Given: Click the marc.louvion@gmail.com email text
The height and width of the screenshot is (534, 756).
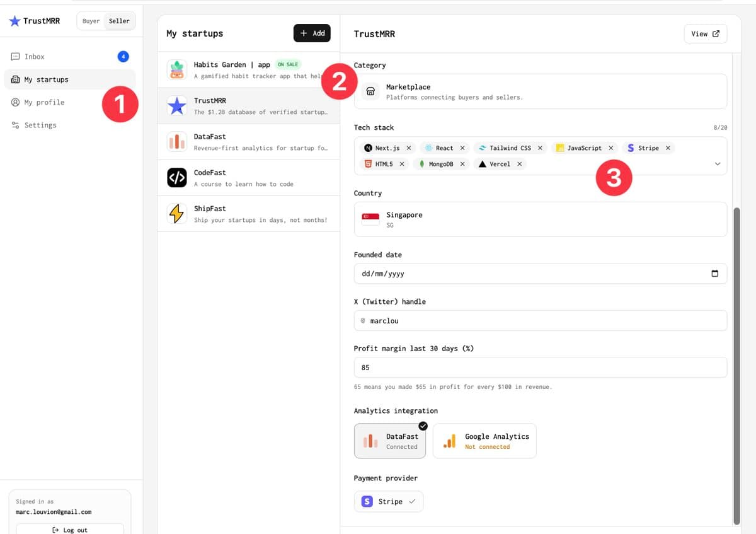Looking at the screenshot, I should pos(54,512).
